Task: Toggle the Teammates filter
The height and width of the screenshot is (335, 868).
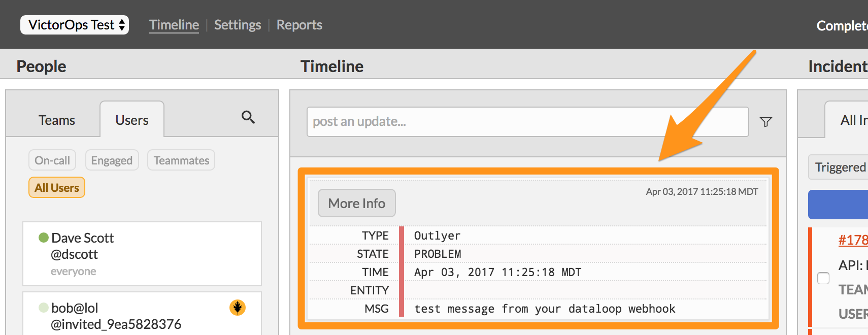Action: point(181,160)
